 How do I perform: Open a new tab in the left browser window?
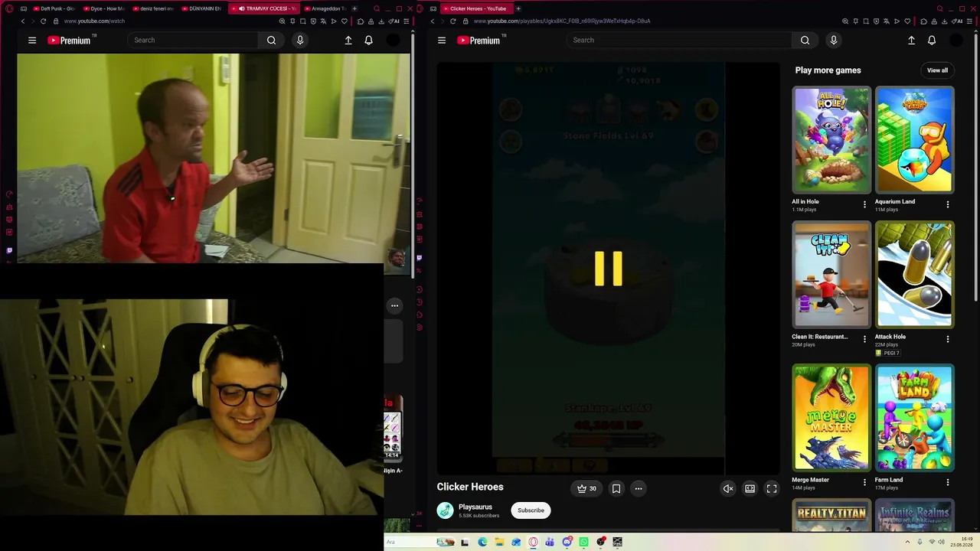354,8
